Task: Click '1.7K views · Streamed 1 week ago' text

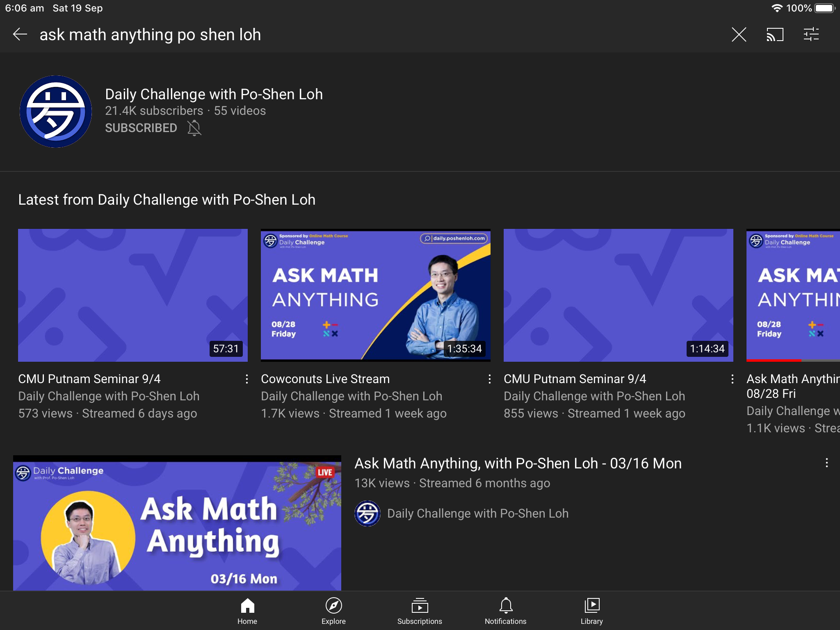Action: [354, 413]
